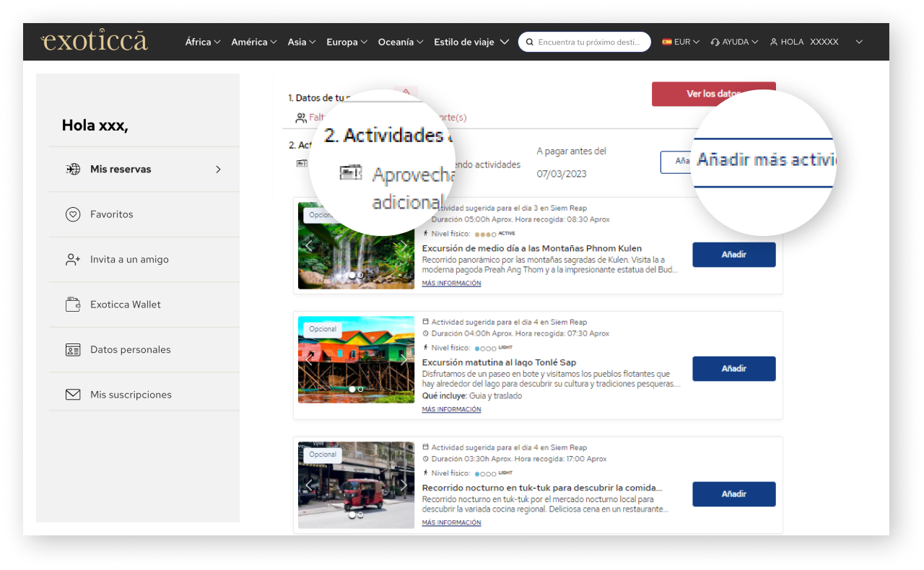Screen dimensions: 924x570
Task: Open the África menu
Action: [x=203, y=42]
